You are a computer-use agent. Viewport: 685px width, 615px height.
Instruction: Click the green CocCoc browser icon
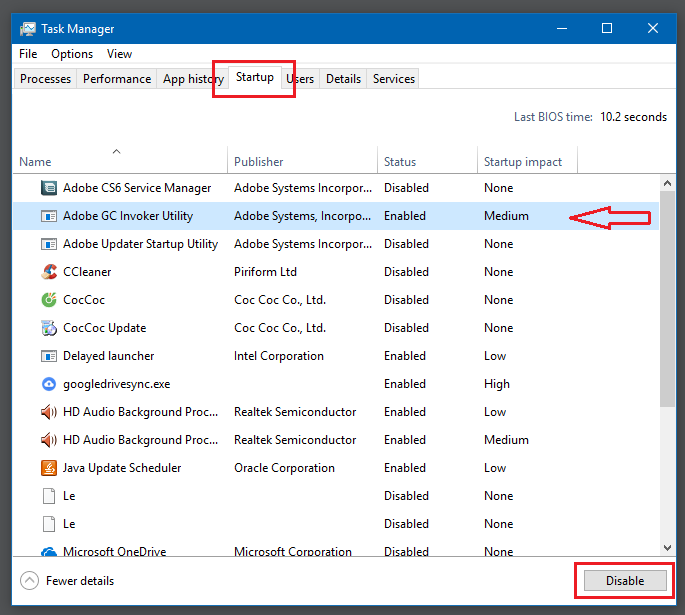(x=49, y=300)
